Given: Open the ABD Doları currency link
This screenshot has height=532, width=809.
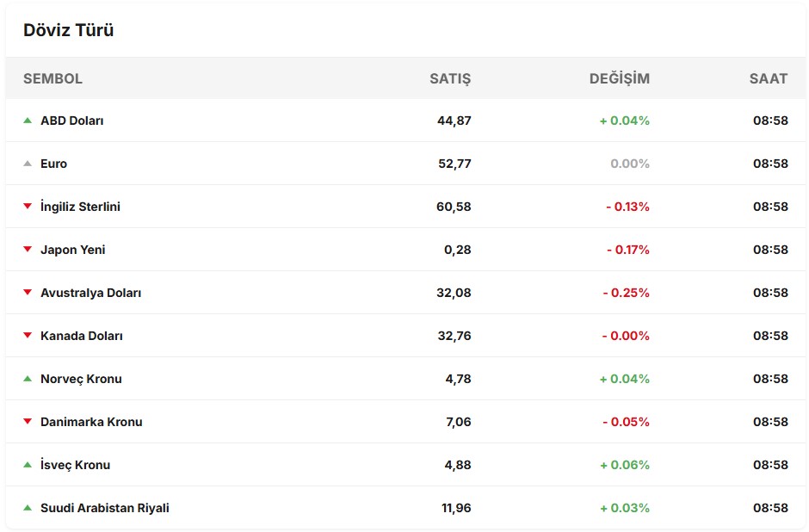Looking at the screenshot, I should click(72, 121).
